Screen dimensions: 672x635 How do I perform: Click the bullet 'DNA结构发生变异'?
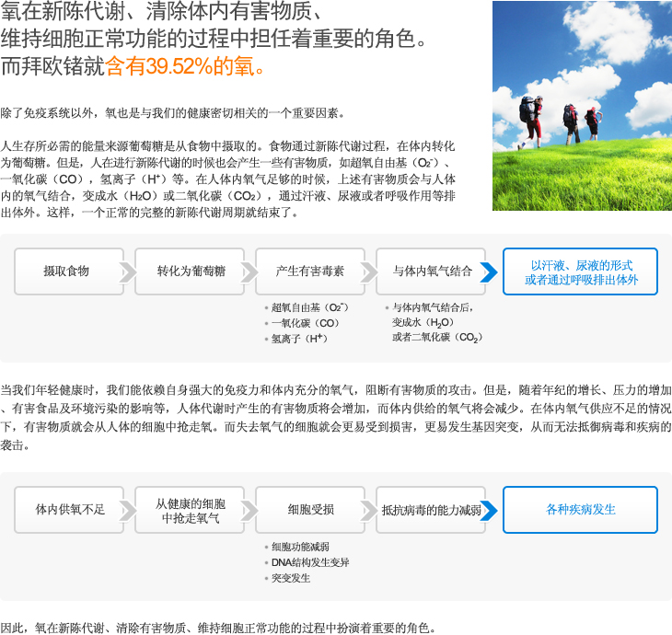click(310, 562)
